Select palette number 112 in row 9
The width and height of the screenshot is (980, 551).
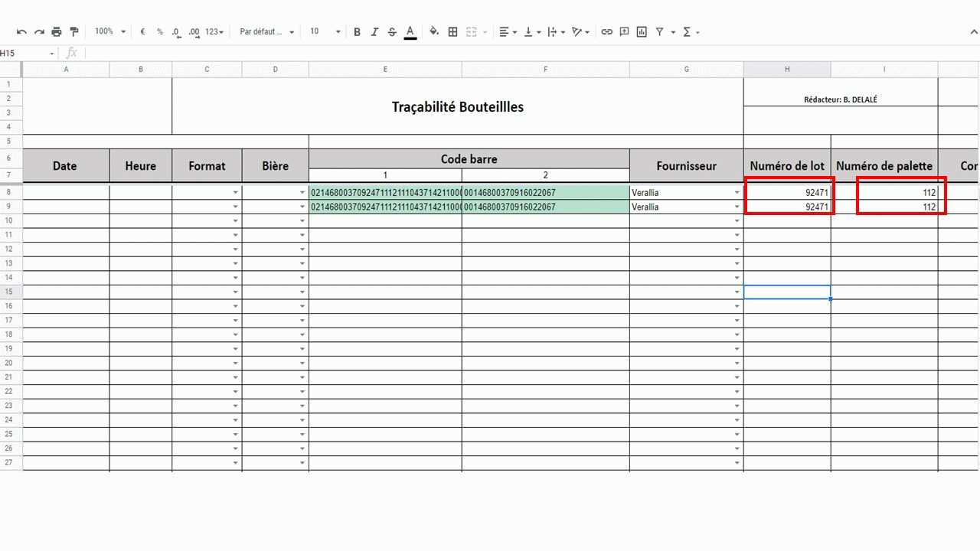coord(884,207)
